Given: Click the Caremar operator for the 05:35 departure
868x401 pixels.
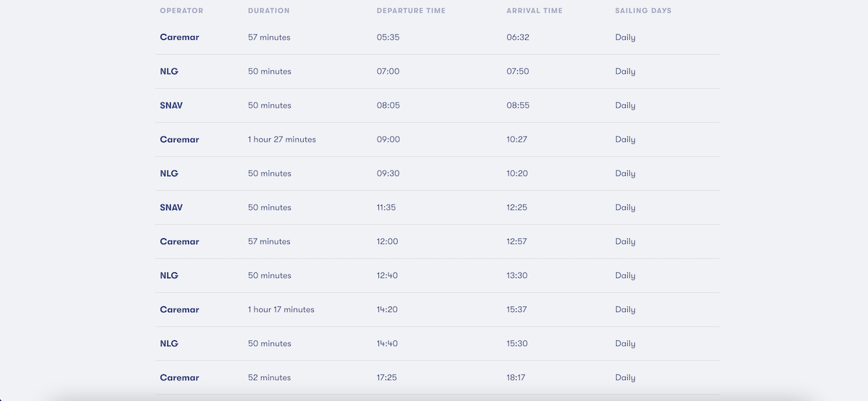Looking at the screenshot, I should pyautogui.click(x=179, y=37).
